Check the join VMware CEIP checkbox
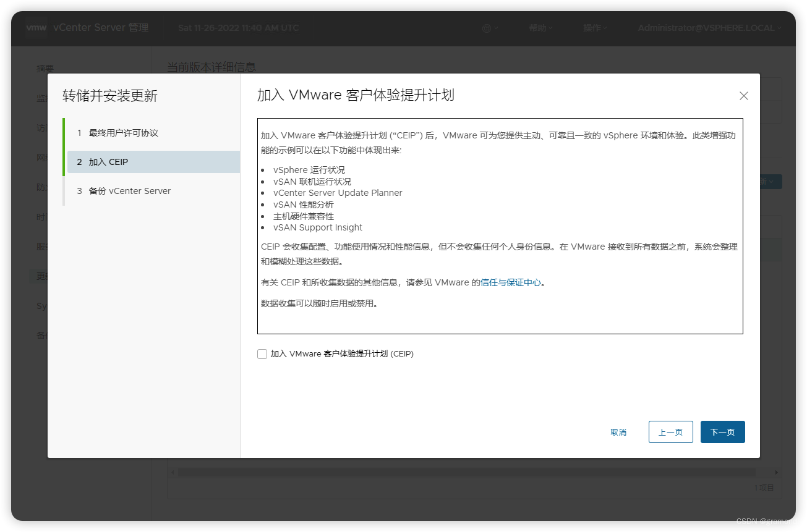 click(x=262, y=354)
